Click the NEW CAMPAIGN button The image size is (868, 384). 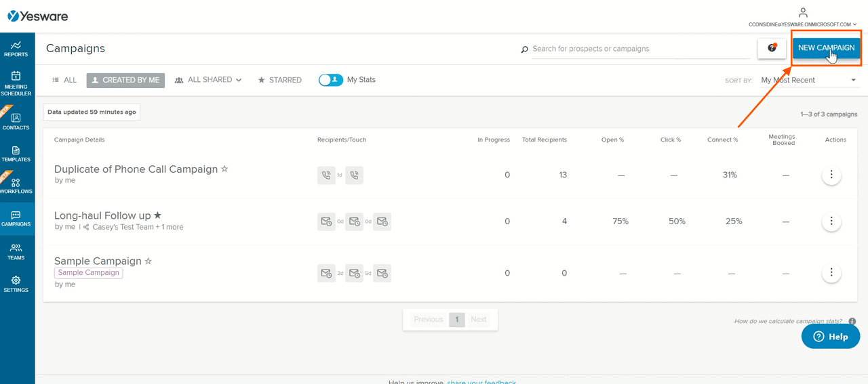pyautogui.click(x=826, y=48)
